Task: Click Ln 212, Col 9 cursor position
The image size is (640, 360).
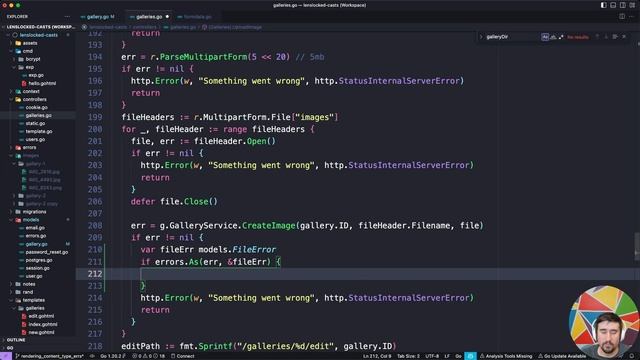Action: tap(377, 356)
